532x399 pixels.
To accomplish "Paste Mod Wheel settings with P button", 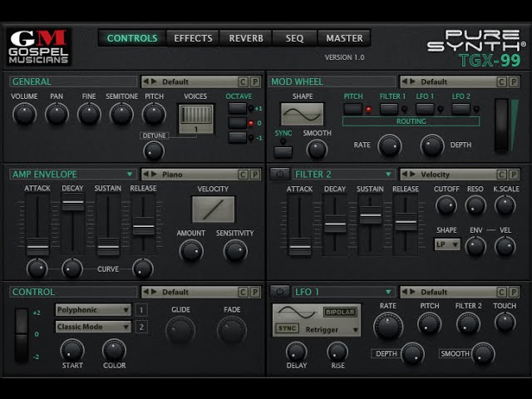I will pos(514,81).
